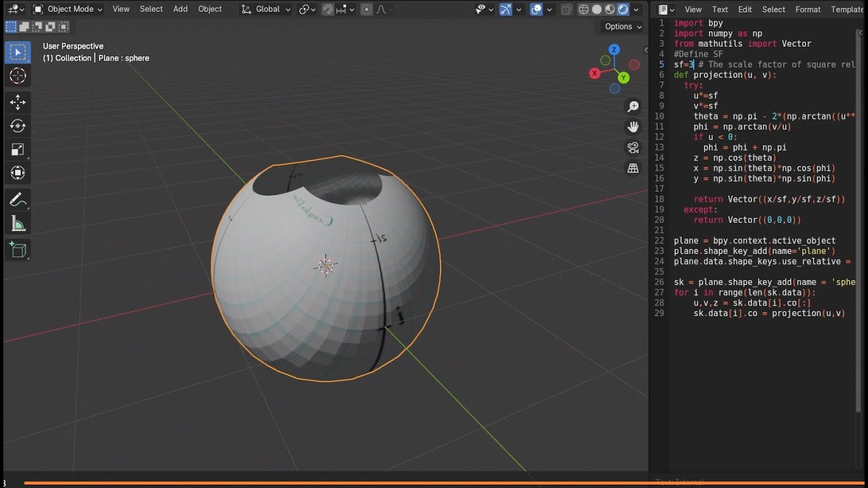
Task: Select the Scale tool
Action: coord(18,150)
